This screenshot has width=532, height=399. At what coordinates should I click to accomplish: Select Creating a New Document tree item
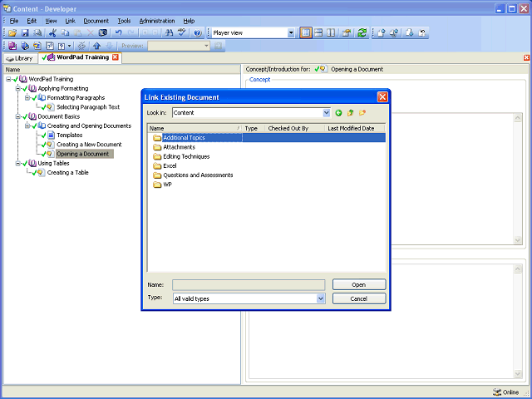coord(89,145)
